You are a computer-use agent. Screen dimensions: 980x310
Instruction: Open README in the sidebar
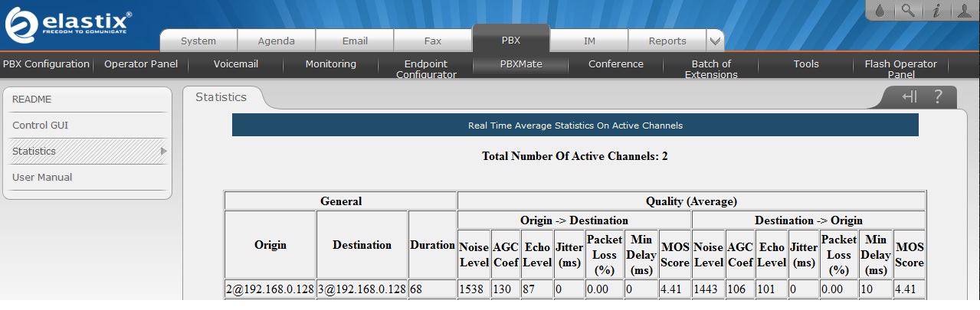coord(32,100)
